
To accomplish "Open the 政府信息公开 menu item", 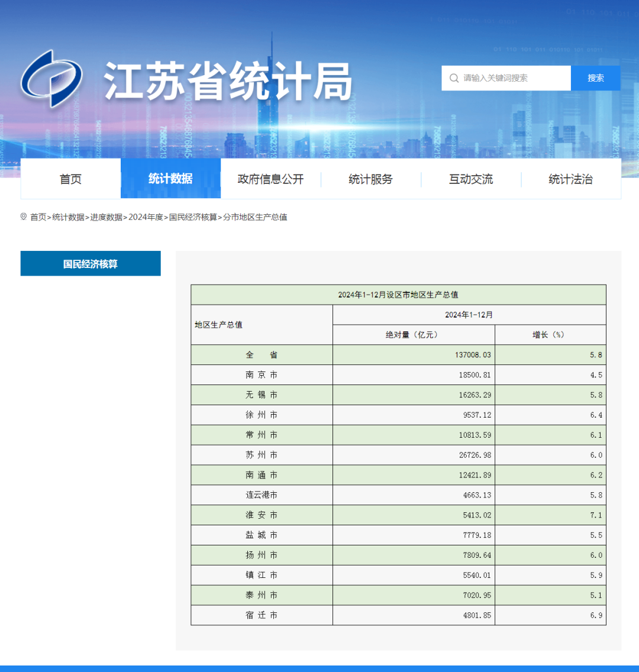I will tap(270, 179).
